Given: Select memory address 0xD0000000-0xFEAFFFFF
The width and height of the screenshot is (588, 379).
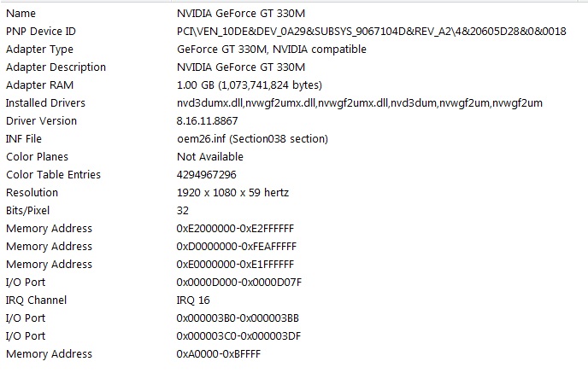Looking at the screenshot, I should [236, 247].
